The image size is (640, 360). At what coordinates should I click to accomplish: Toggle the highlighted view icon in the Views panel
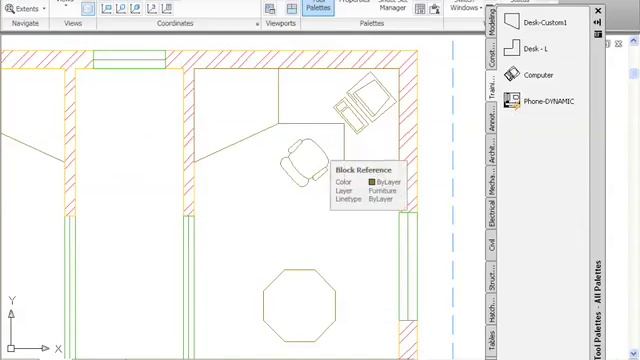[x=88, y=9]
